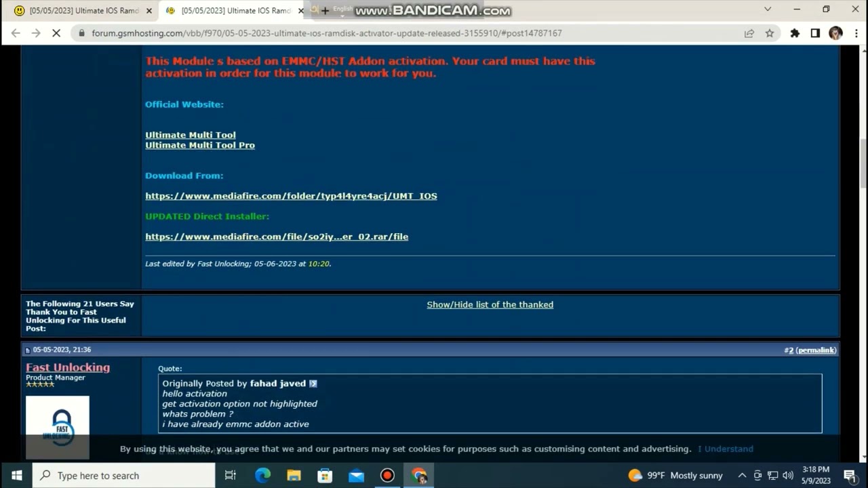Image resolution: width=868 pixels, height=488 pixels.
Task: Open File Explorer from the taskbar
Action: click(294, 475)
